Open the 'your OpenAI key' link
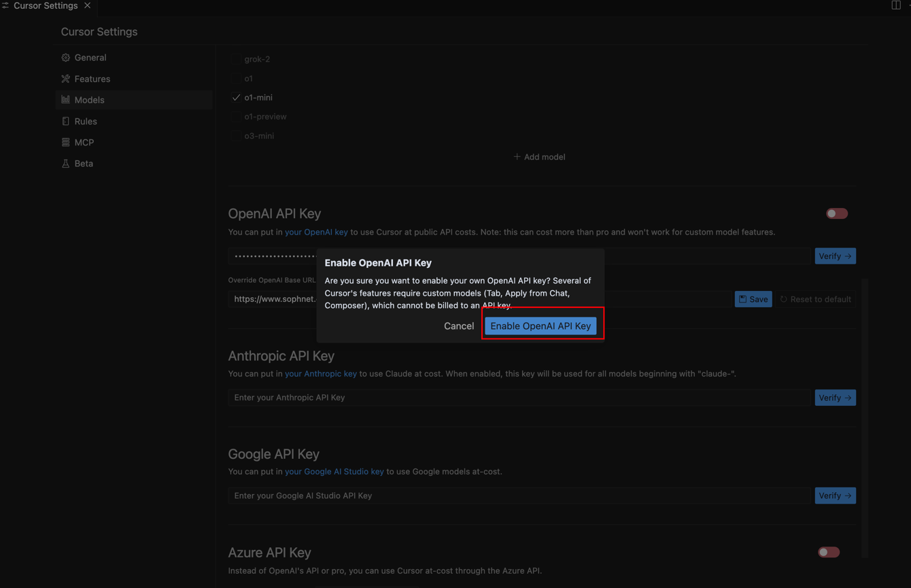Image resolution: width=911 pixels, height=588 pixels. [316, 232]
